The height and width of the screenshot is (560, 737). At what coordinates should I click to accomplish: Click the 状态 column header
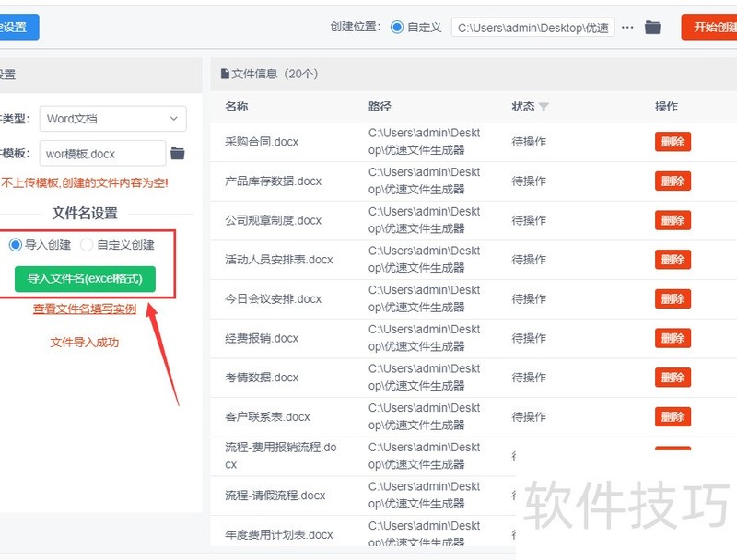tap(523, 107)
